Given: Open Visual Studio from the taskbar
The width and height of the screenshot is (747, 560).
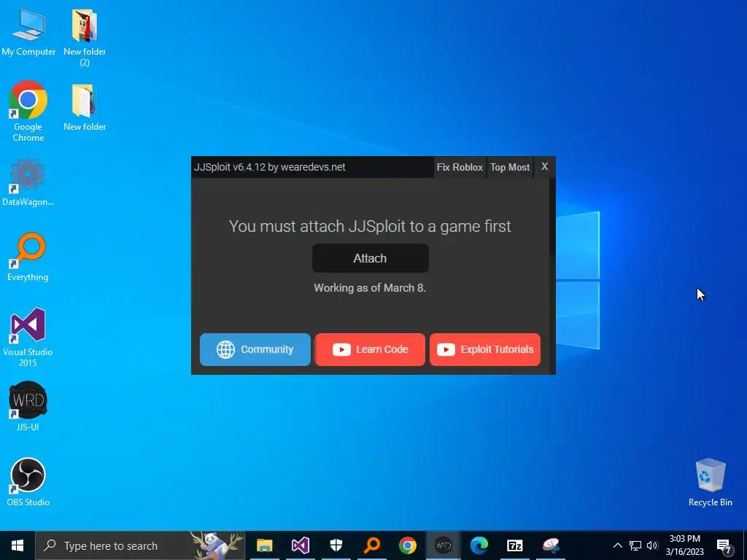Looking at the screenshot, I should [300, 545].
